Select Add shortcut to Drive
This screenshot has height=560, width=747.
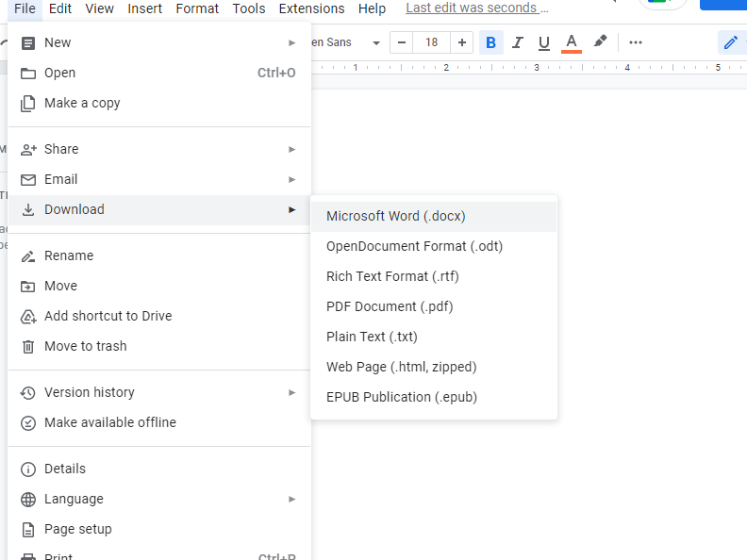(108, 316)
